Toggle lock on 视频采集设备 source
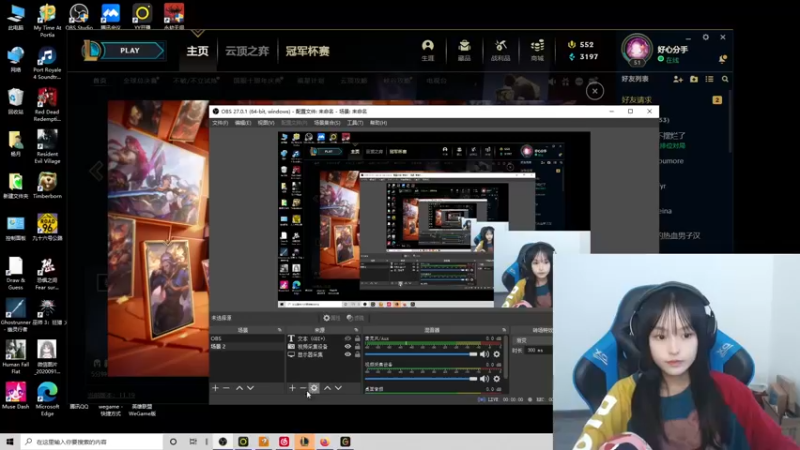 pyautogui.click(x=357, y=346)
